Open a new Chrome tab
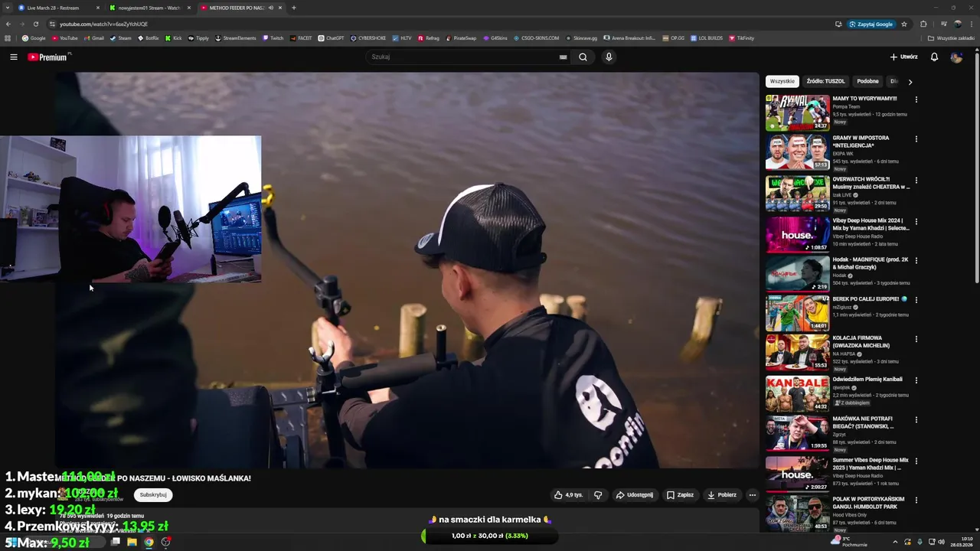Image resolution: width=980 pixels, height=551 pixels. 294,8
